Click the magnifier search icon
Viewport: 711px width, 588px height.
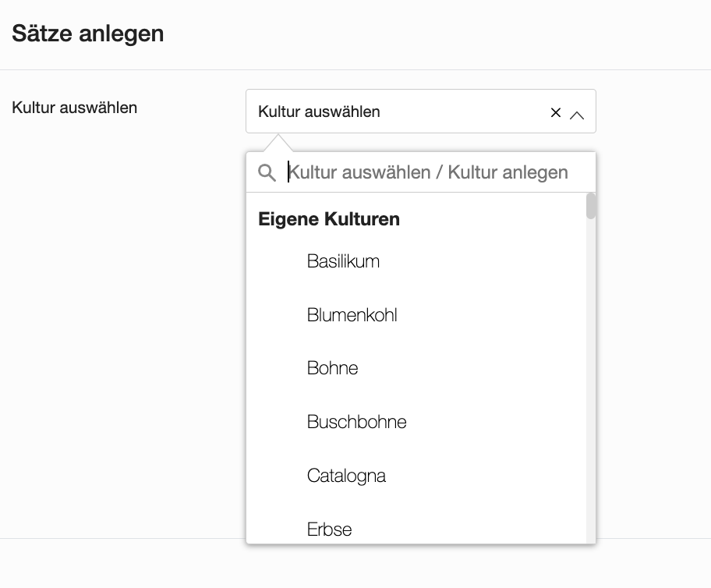[x=267, y=172]
